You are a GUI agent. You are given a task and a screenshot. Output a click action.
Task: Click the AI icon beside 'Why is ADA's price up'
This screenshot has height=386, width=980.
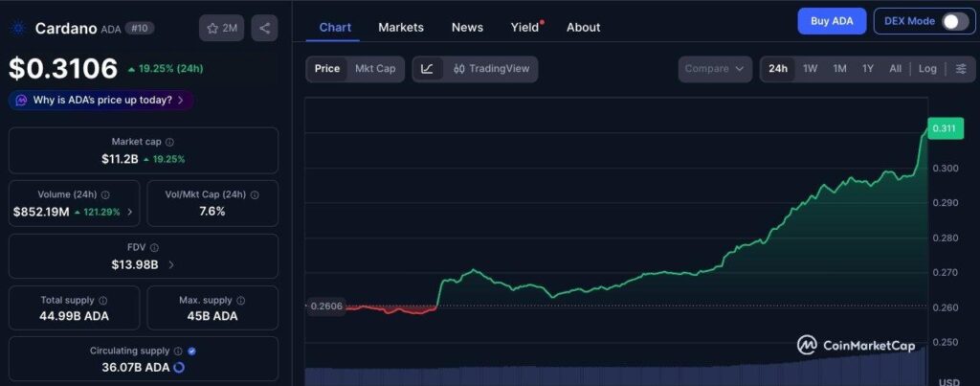click(21, 101)
